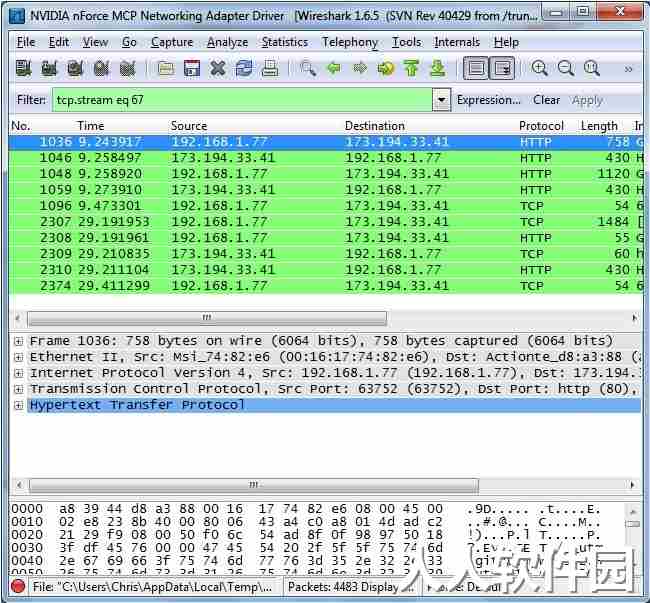Sort by the No. column header
The height and width of the screenshot is (603, 650).
(x=21, y=126)
